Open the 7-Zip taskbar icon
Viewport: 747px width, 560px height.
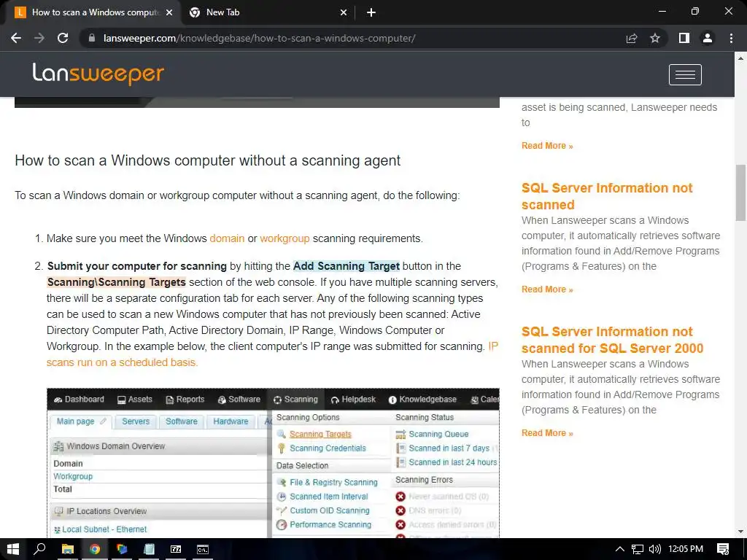coord(176,549)
